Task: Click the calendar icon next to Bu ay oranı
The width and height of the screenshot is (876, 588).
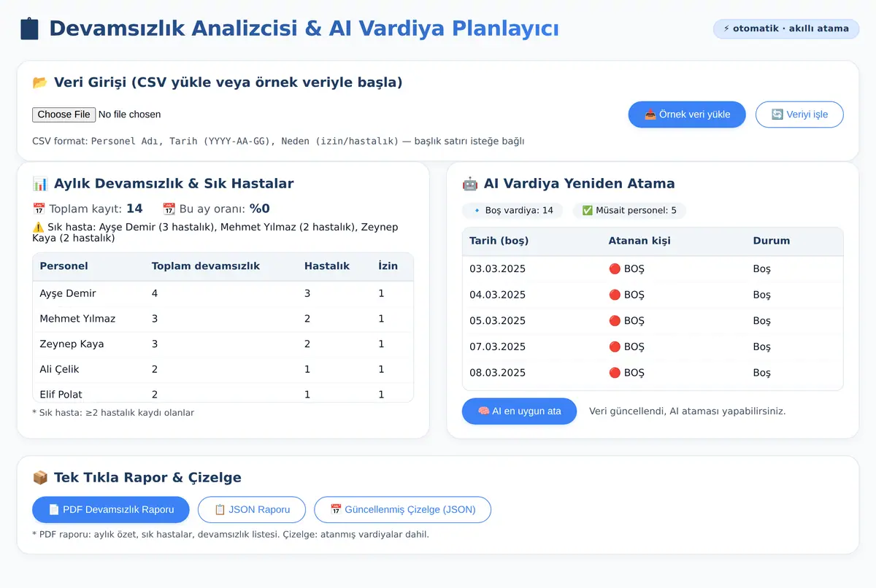Action: [169, 209]
